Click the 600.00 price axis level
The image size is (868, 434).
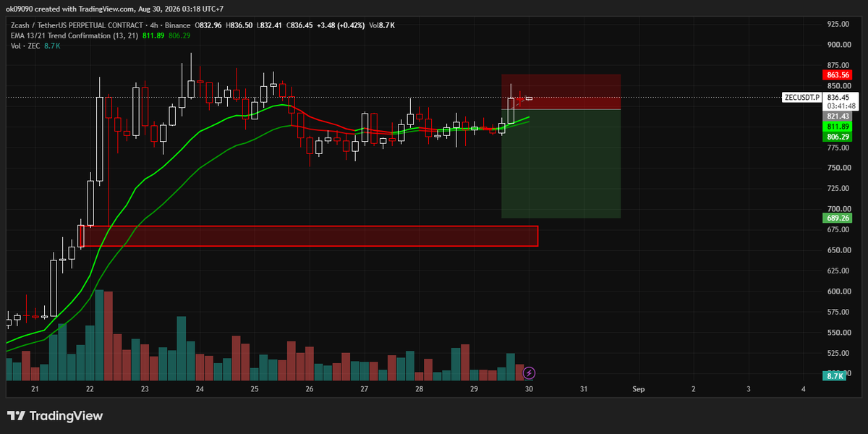tap(838, 292)
